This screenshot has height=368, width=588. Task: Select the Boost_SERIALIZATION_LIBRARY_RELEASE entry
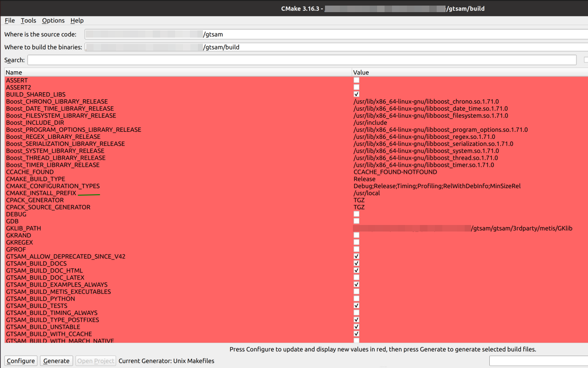pos(65,143)
